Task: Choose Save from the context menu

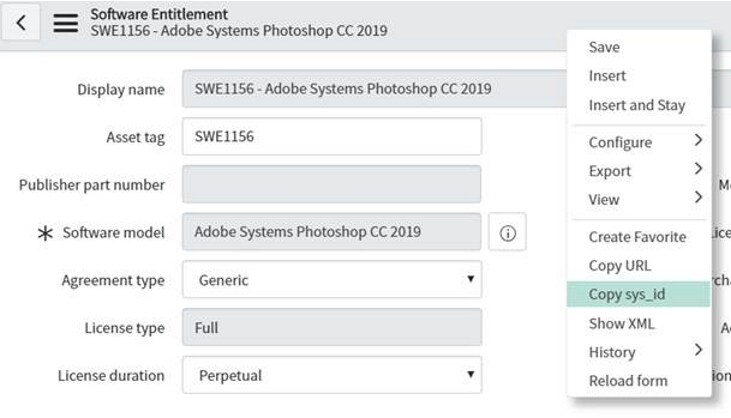Action: pos(604,47)
